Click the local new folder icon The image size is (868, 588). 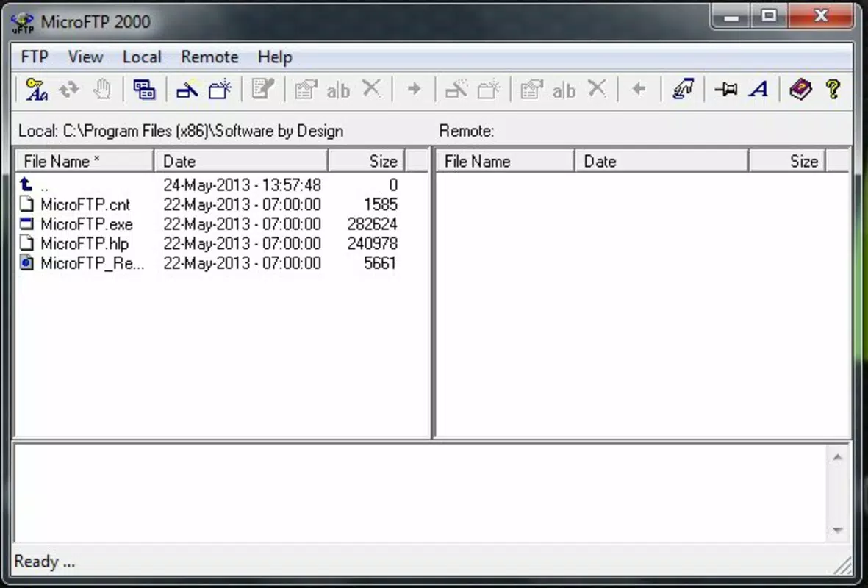pyautogui.click(x=220, y=89)
